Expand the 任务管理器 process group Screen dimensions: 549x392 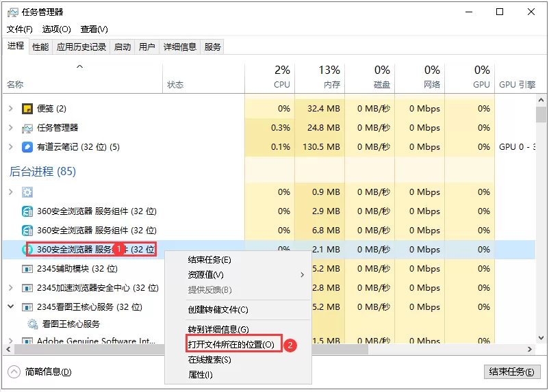coord(11,128)
